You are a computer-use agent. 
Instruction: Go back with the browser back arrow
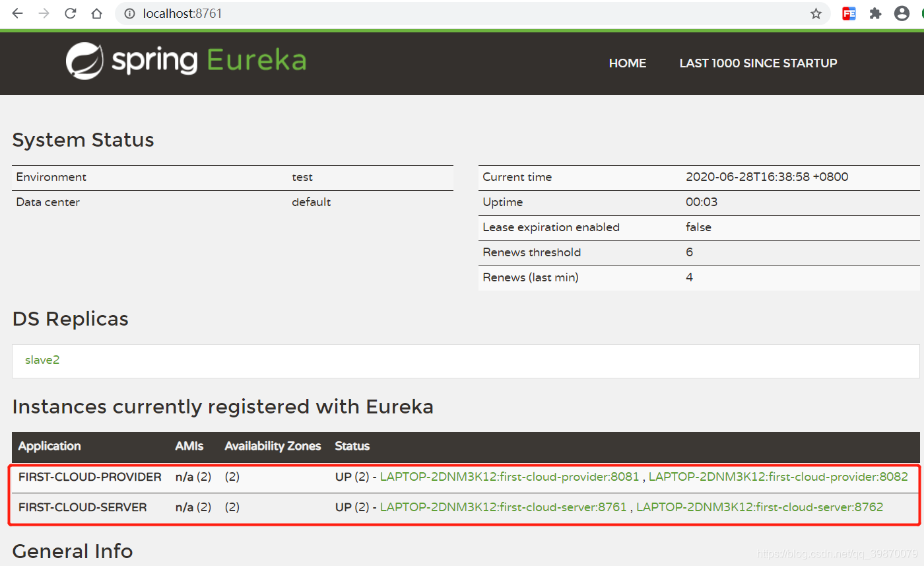[17, 13]
